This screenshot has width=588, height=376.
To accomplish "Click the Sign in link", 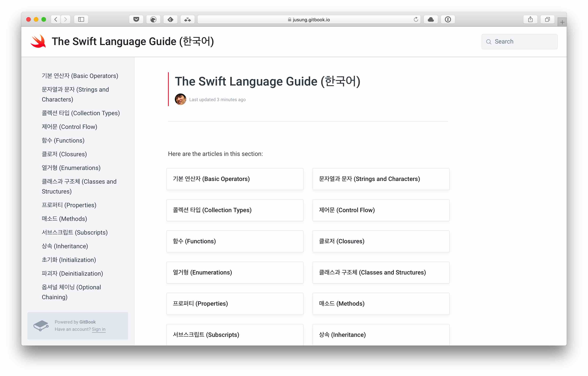I will point(99,329).
